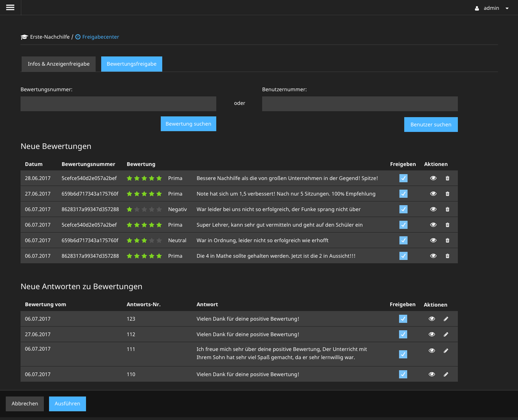The width and height of the screenshot is (518, 420).
Task: Open the admin account dropdown arrow
Action: click(507, 7)
